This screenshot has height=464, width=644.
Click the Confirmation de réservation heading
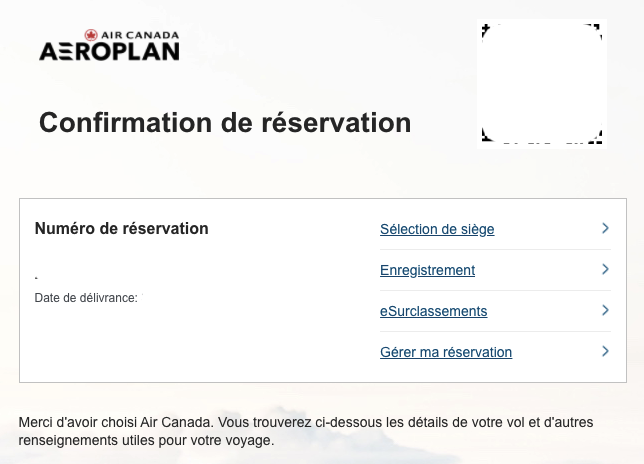tap(225, 123)
